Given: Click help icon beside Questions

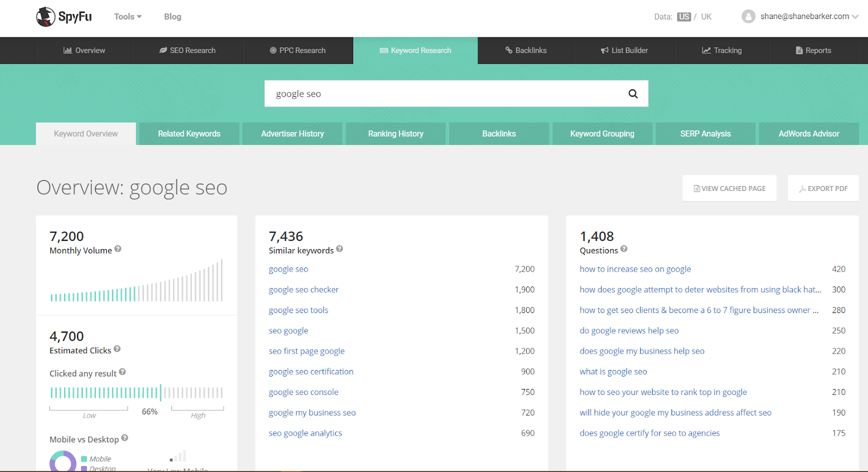Looking at the screenshot, I should tap(624, 249).
